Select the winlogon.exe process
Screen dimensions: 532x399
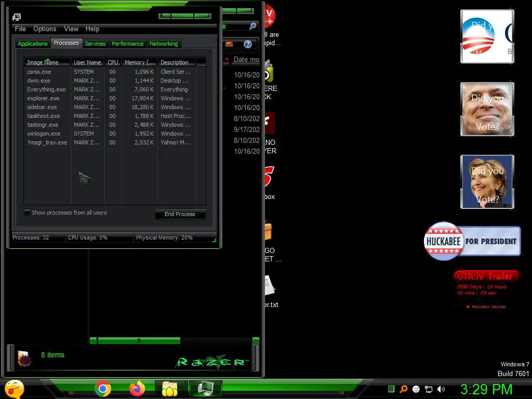pos(115,134)
